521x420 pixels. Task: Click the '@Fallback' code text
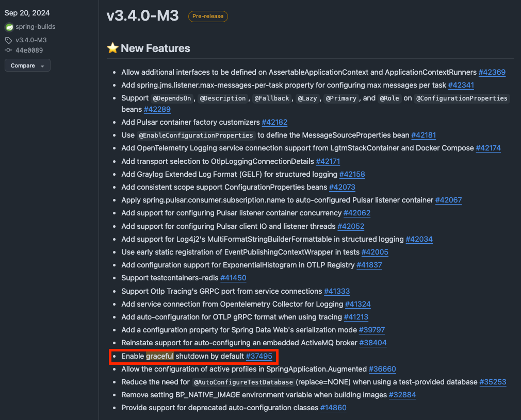272,98
